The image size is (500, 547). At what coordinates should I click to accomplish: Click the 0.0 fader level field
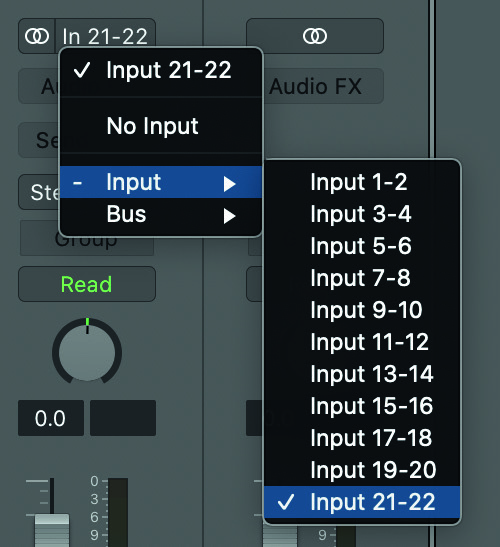(x=51, y=418)
